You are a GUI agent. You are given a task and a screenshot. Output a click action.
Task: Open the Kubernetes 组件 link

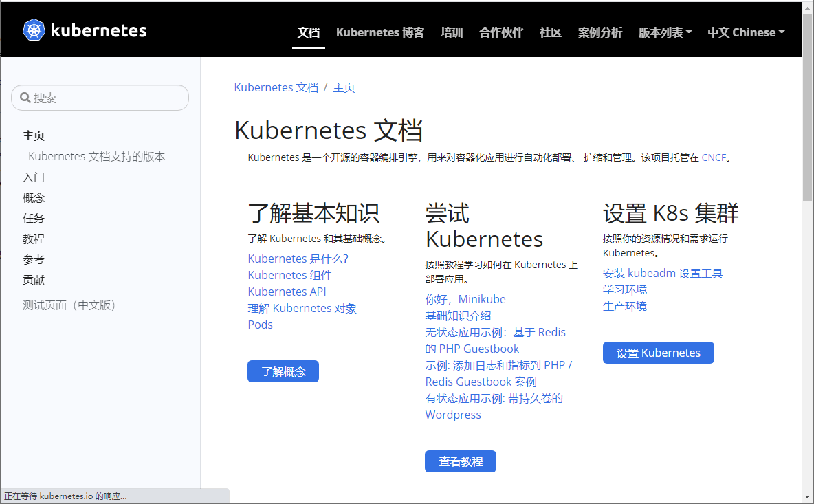289,275
